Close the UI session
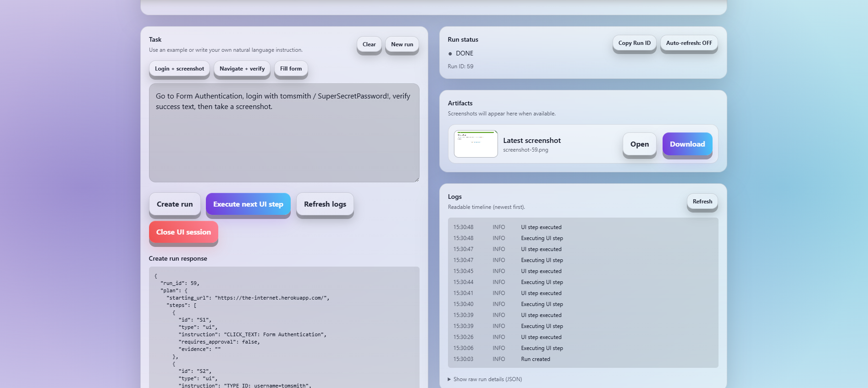Image resolution: width=868 pixels, height=388 pixels. pos(183,232)
